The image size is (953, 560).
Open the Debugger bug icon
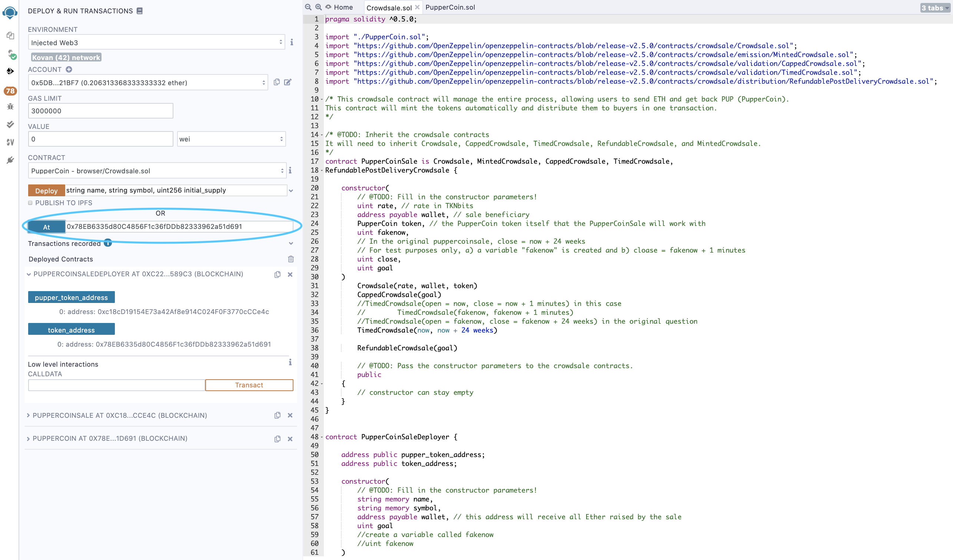(x=10, y=107)
